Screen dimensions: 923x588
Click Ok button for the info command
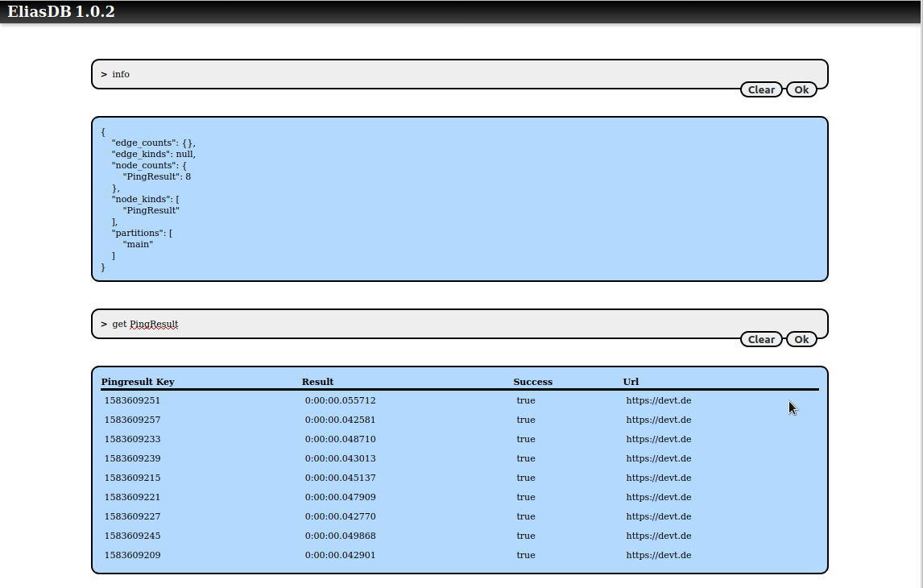point(801,90)
